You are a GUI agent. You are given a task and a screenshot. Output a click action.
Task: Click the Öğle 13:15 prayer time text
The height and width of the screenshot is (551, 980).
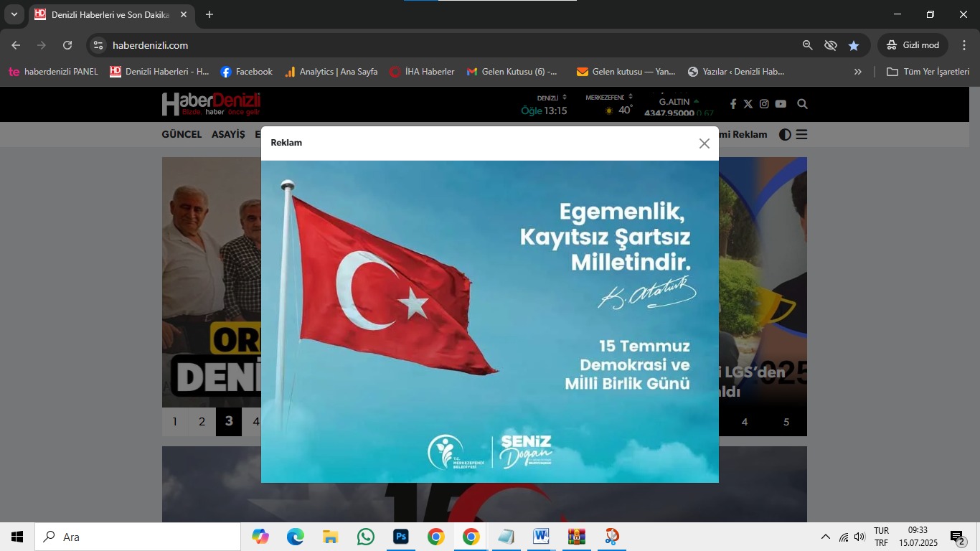pos(544,110)
